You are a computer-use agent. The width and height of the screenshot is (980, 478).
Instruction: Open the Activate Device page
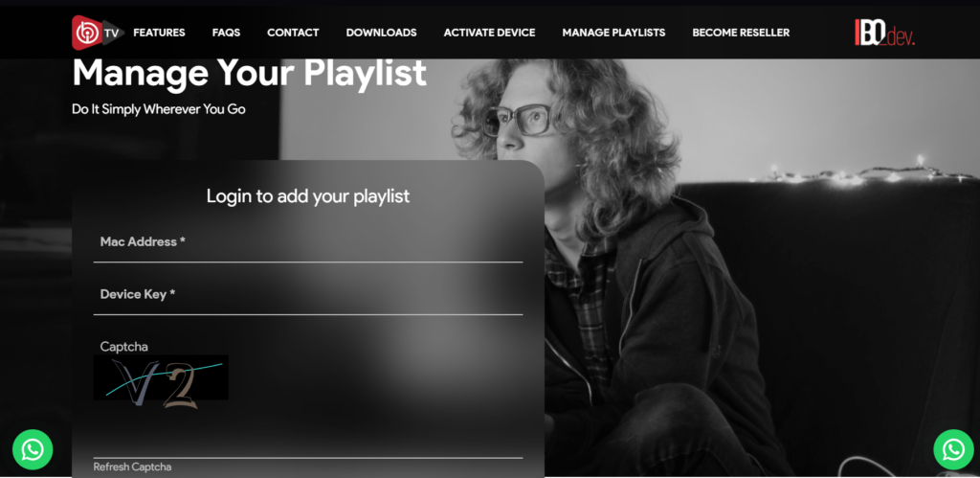point(489,33)
